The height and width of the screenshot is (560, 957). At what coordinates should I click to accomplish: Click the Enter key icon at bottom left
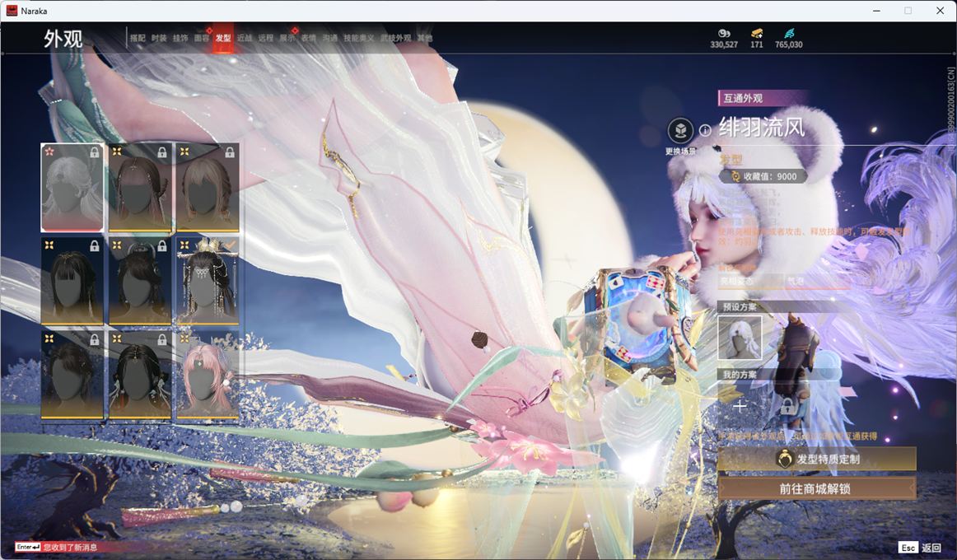coord(28,547)
